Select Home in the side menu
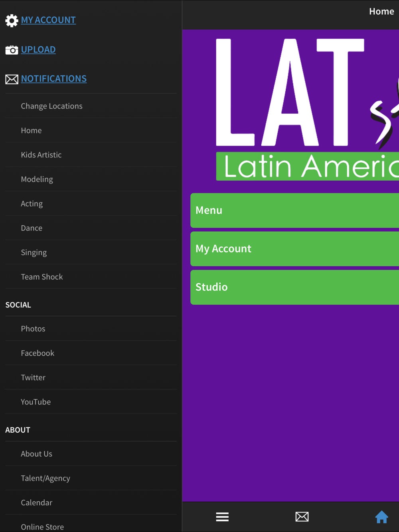The image size is (399, 532). pyautogui.click(x=91, y=130)
